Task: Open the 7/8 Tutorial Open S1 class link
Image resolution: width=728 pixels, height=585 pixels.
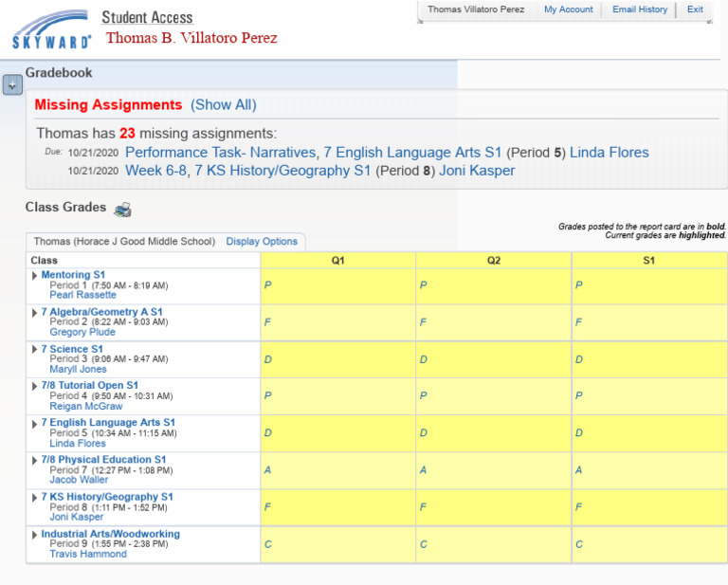Action: coord(90,385)
